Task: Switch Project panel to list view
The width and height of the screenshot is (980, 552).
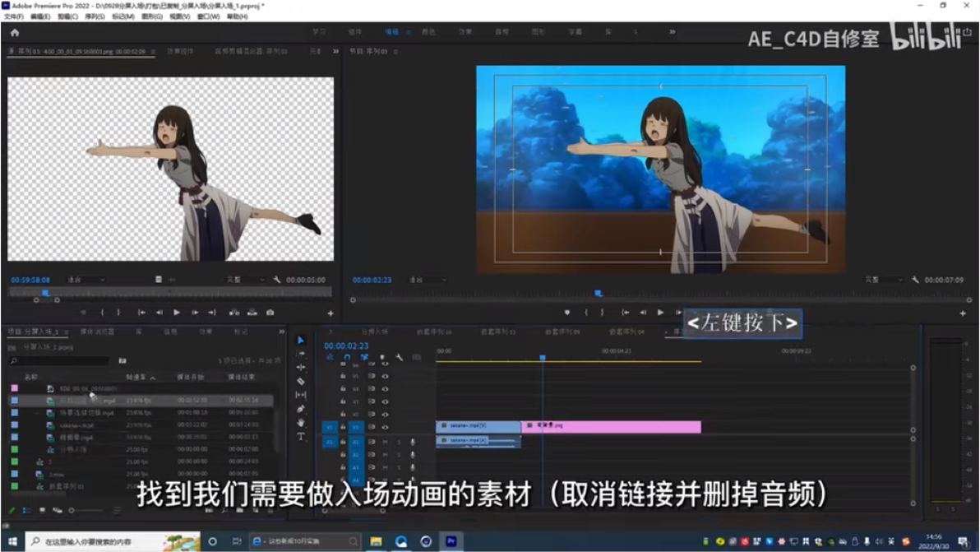Action: 26,510
